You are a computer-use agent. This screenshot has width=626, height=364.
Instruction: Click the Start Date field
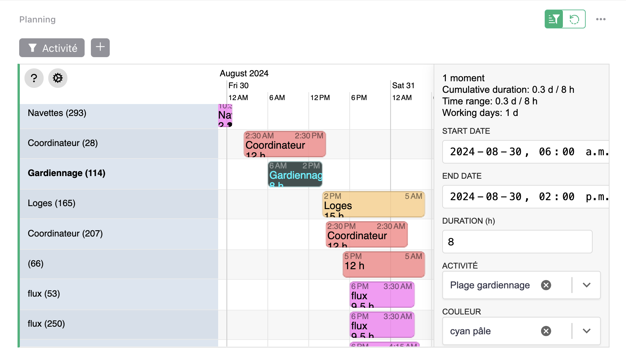(x=524, y=152)
